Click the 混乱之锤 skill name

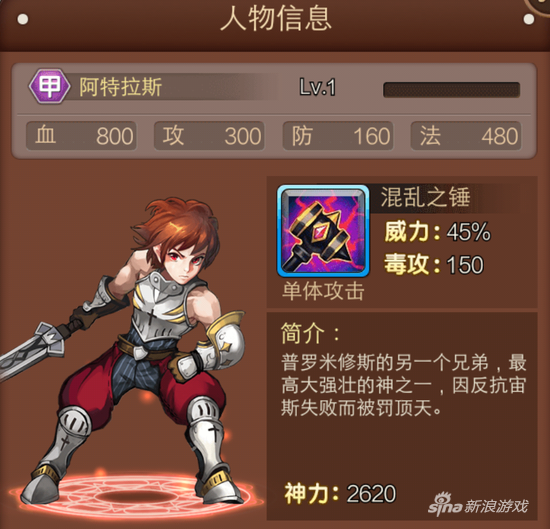point(425,197)
